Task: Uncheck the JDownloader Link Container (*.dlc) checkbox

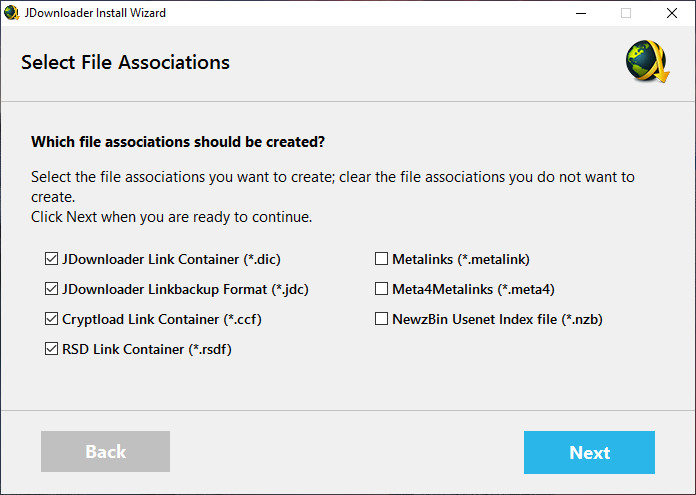Action: (52, 259)
